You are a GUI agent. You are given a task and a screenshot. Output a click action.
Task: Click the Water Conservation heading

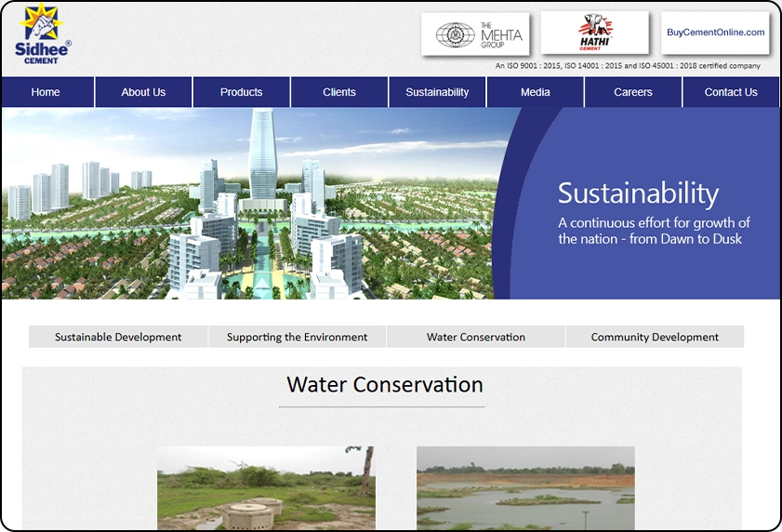(x=384, y=385)
